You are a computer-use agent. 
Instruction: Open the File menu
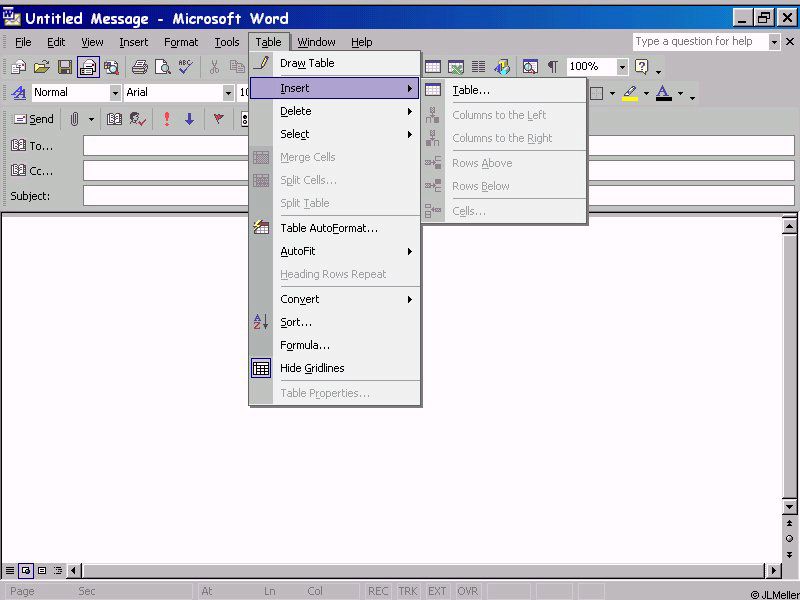point(23,42)
